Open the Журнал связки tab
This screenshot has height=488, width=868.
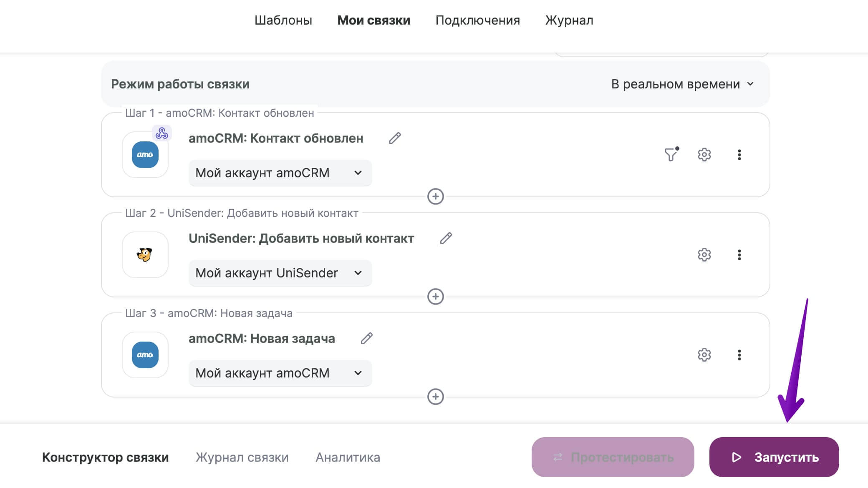(x=242, y=457)
